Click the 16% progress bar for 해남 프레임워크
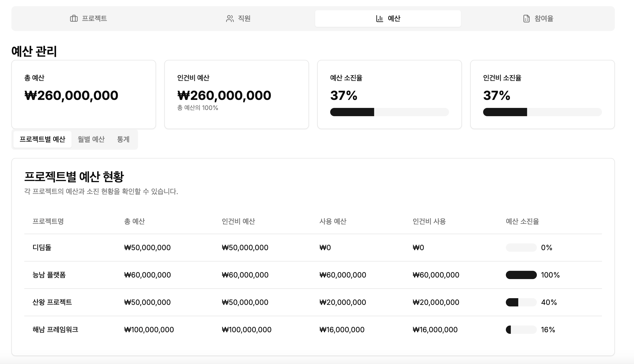634x364 pixels. [x=521, y=330]
